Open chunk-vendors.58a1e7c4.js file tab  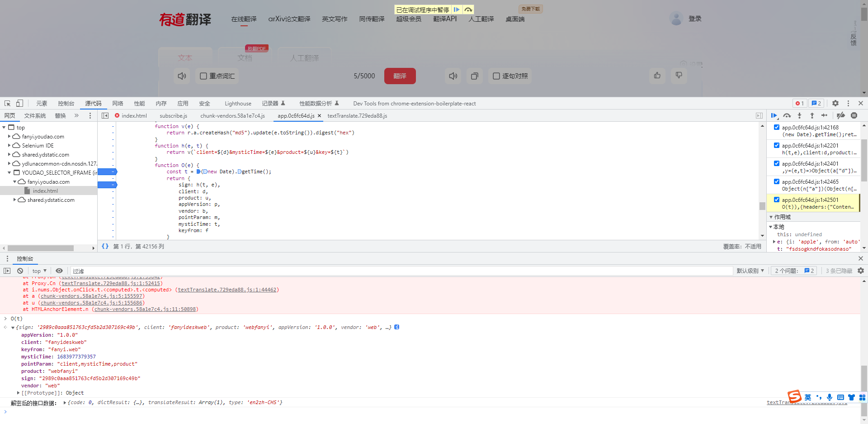click(232, 116)
